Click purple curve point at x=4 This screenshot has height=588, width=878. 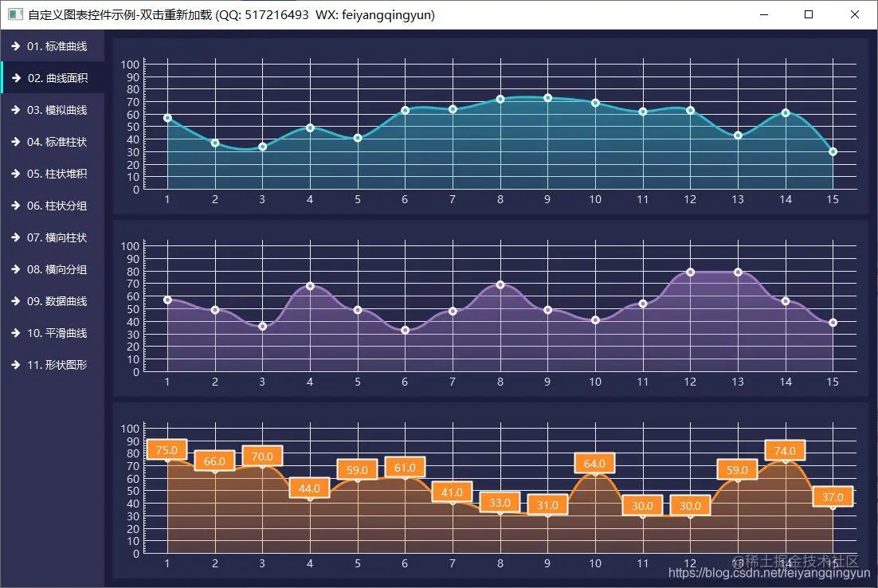310,286
